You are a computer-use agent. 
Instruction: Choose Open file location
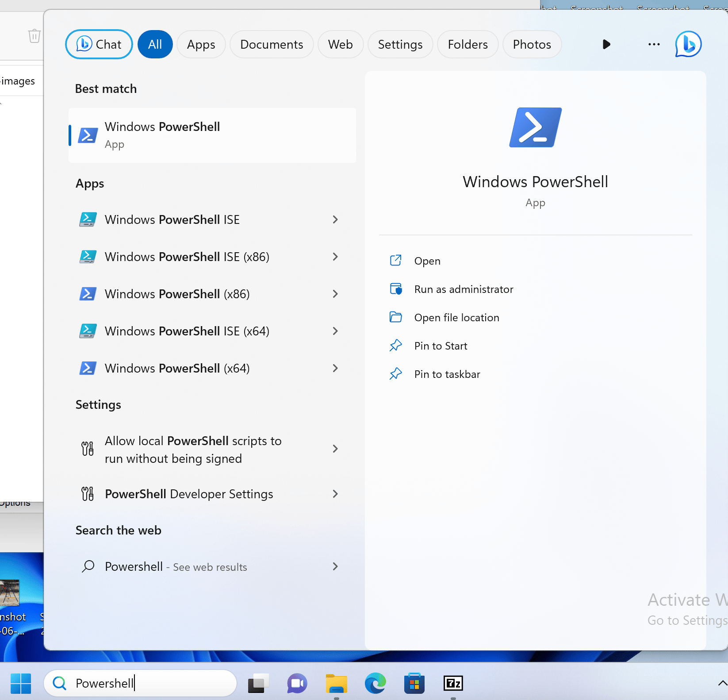click(x=457, y=318)
